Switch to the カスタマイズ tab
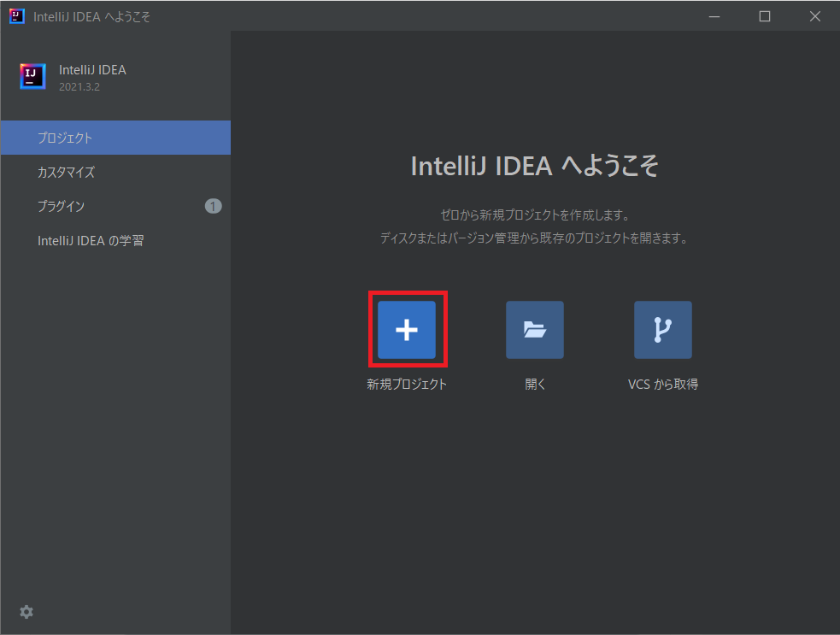840x635 pixels. 115,172
